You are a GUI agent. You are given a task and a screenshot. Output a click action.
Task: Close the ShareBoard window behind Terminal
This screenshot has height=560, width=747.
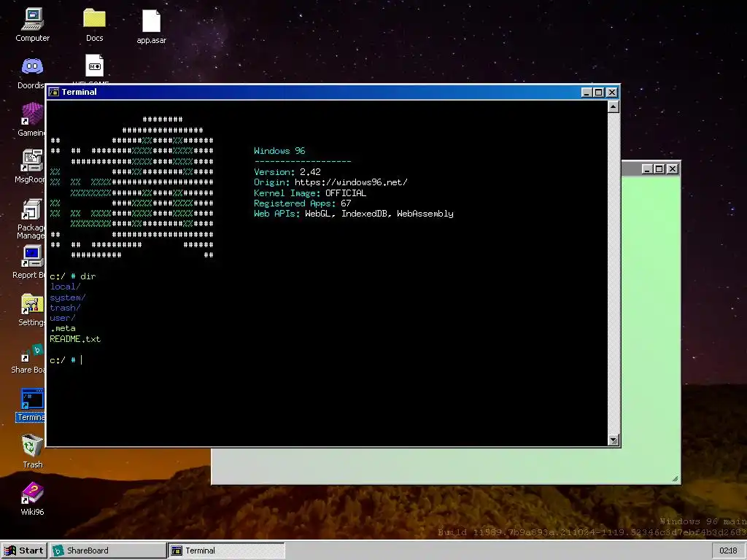(672, 169)
